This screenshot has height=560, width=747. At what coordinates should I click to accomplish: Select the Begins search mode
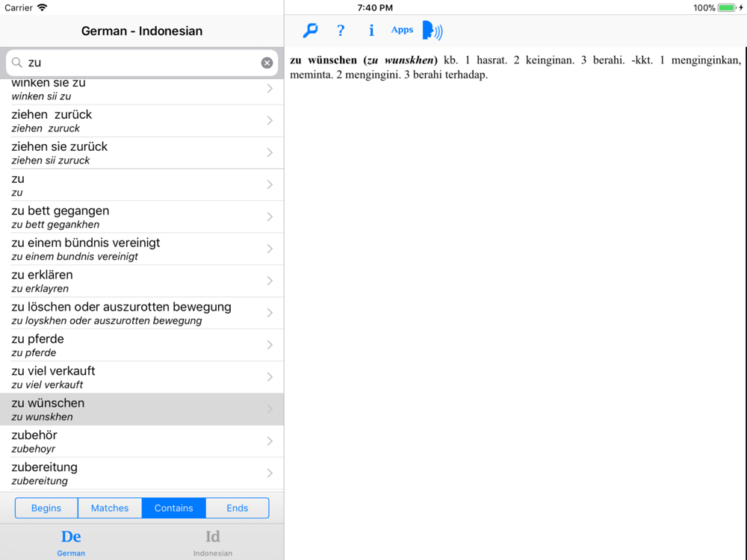tap(46, 508)
